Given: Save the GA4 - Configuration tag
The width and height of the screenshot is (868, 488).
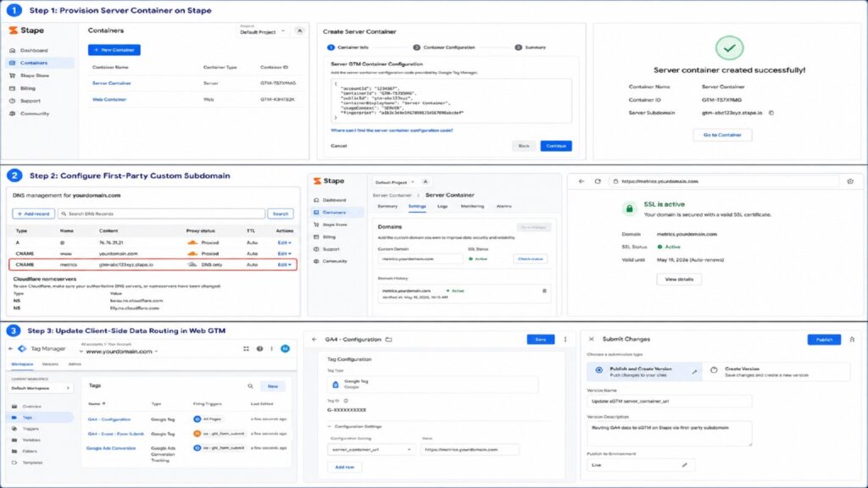Looking at the screenshot, I should coord(540,340).
